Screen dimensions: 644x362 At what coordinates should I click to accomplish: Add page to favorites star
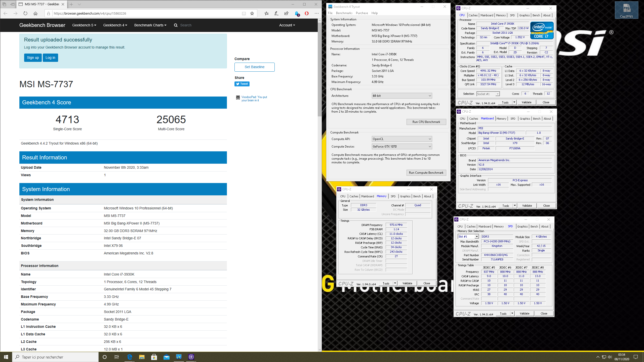pos(252,13)
